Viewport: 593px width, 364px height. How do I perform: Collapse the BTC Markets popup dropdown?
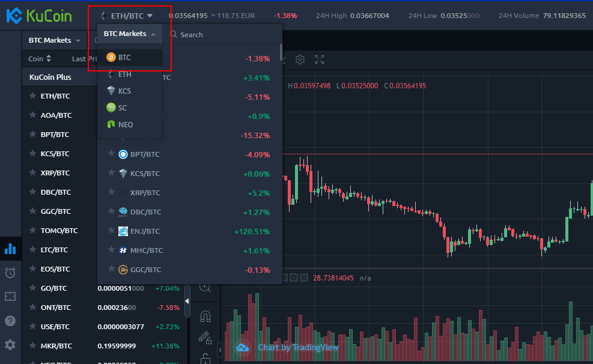(129, 34)
